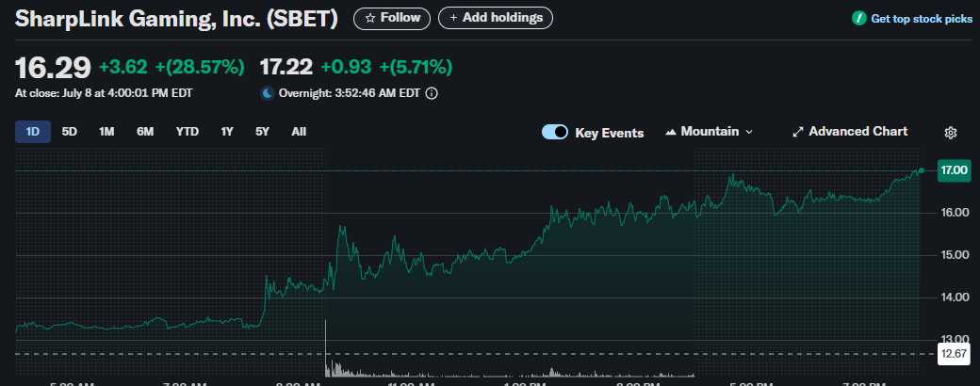
Task: Click the 14.00 axis label
Action: (x=955, y=298)
